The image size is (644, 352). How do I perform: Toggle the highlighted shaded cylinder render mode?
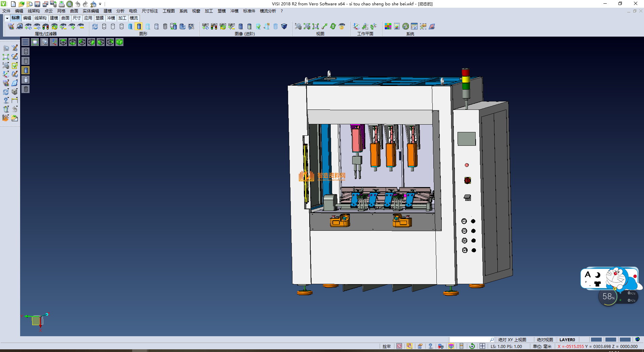(139, 27)
